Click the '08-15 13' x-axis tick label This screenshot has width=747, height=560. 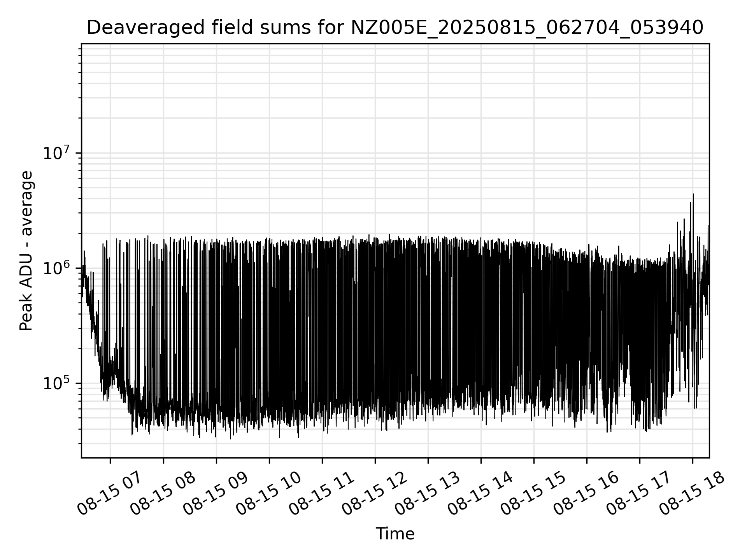point(427,493)
